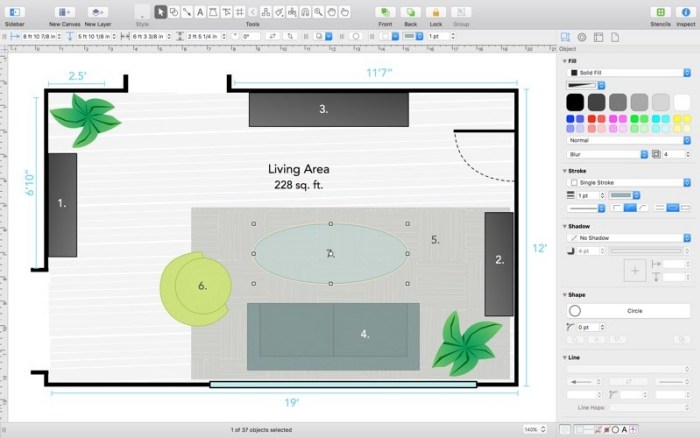Collapse the Shadow section
This screenshot has width=700, height=438.
[x=565, y=226]
